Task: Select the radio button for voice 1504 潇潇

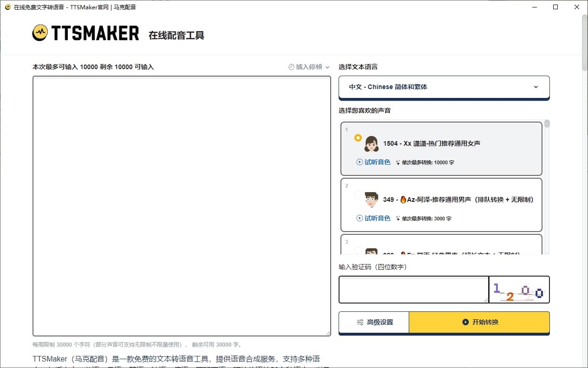Action: (357, 138)
